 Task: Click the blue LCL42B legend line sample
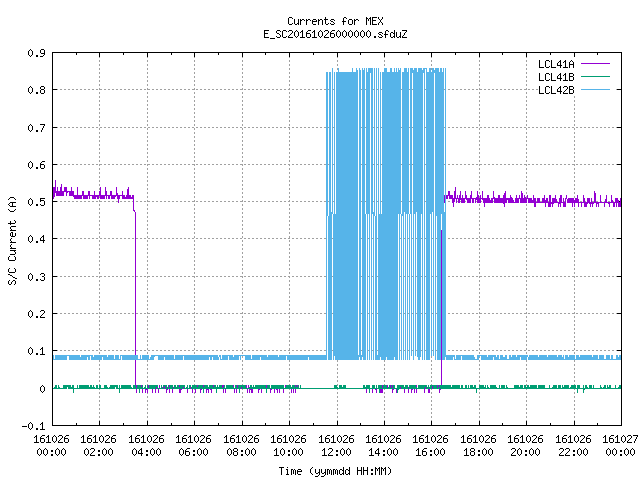pos(595,89)
